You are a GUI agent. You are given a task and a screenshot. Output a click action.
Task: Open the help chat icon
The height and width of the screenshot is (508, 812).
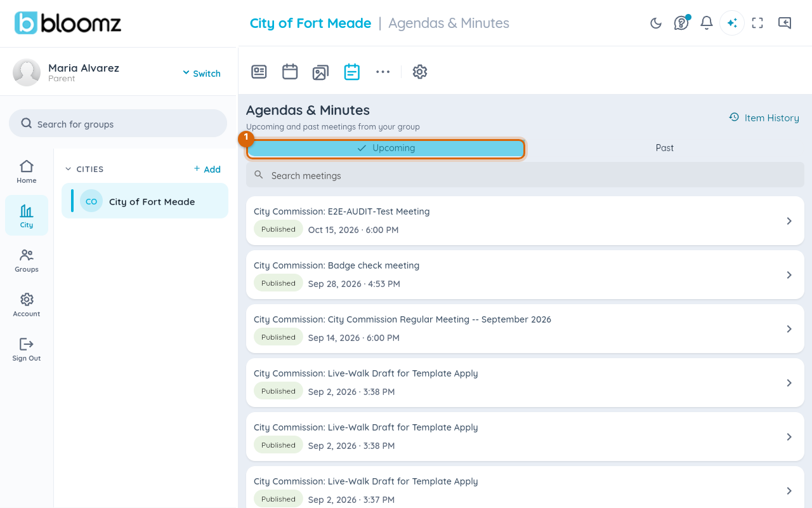point(681,23)
